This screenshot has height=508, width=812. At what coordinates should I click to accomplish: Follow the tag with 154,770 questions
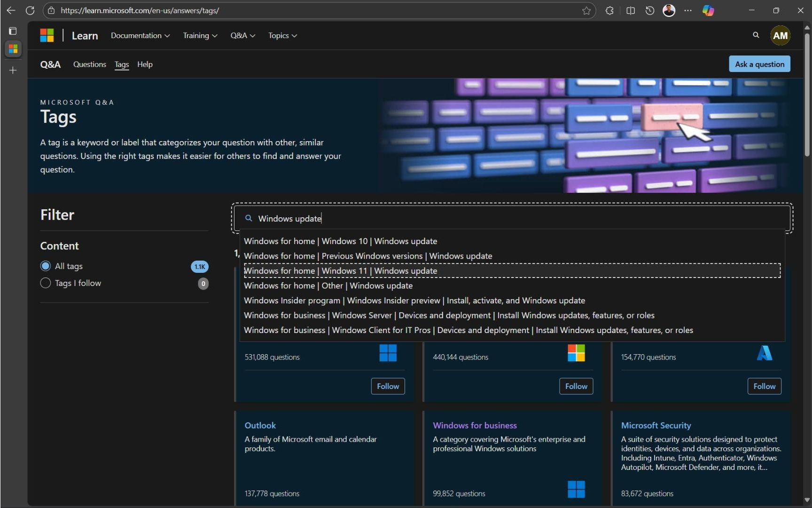point(765,386)
